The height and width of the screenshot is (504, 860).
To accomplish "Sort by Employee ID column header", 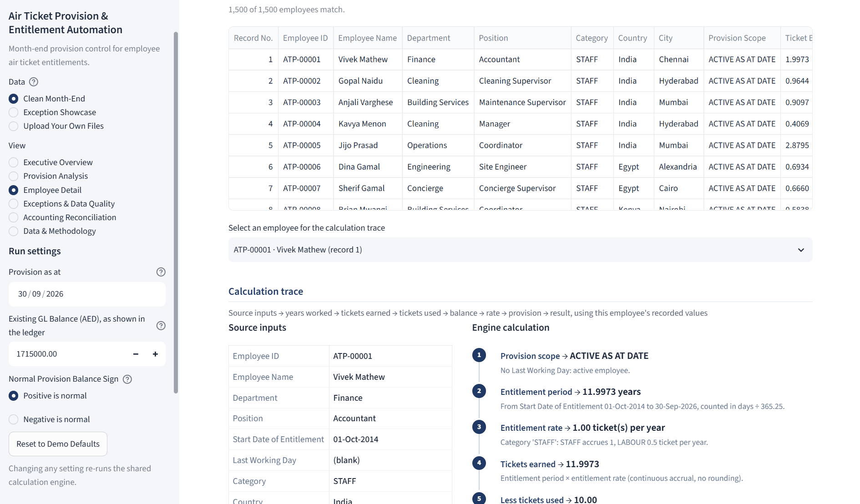I will coord(305,38).
